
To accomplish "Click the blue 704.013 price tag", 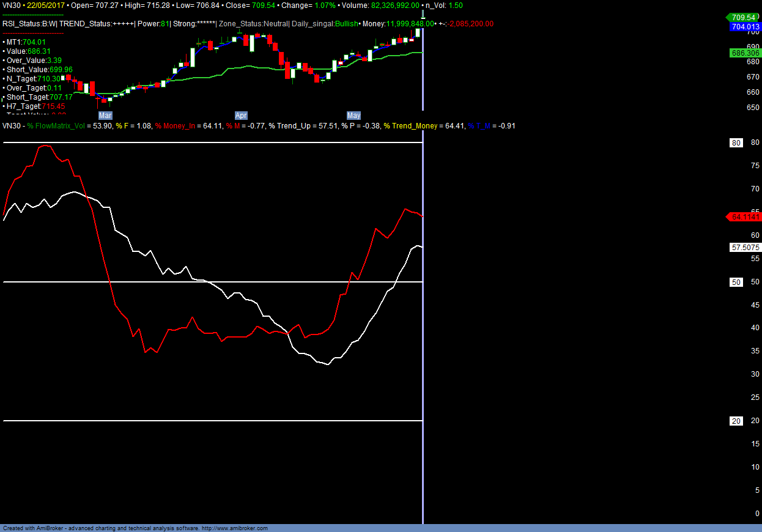I will (x=745, y=27).
